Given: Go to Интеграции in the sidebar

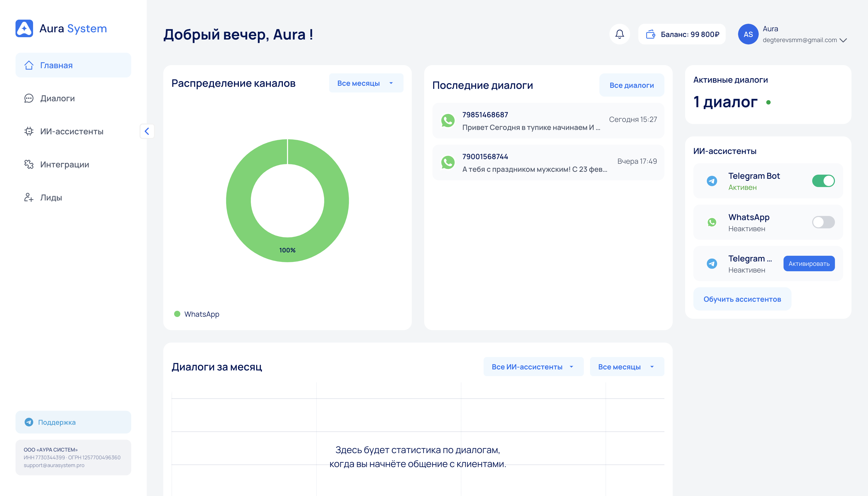Looking at the screenshot, I should (x=64, y=165).
